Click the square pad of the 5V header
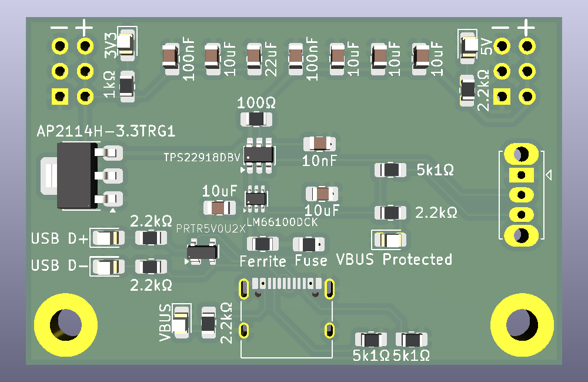Viewport: 588px width, 382px height. (x=502, y=97)
